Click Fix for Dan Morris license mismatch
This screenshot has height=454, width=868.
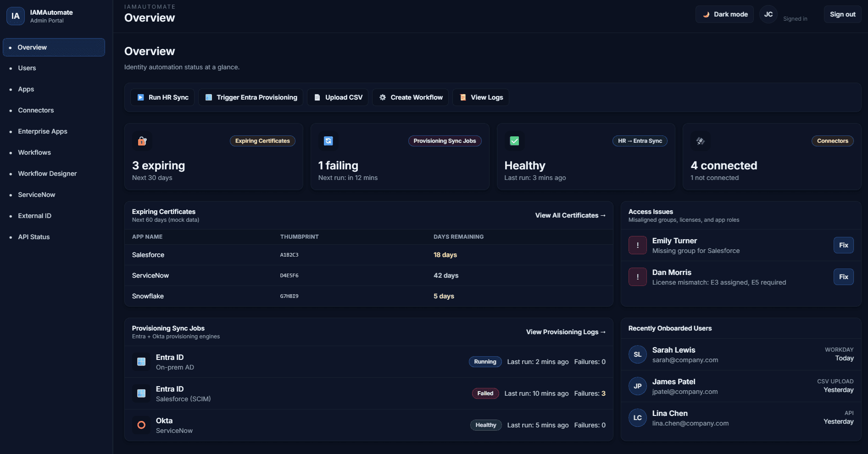(843, 276)
